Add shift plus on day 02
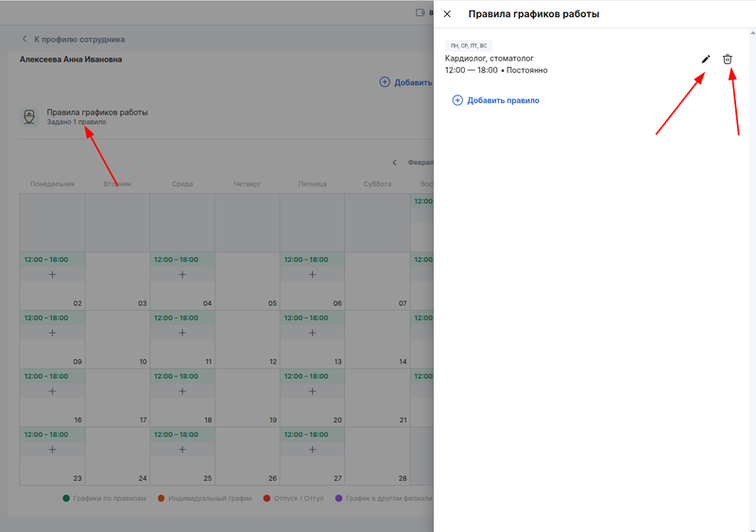The width and height of the screenshot is (756, 532). [x=53, y=274]
